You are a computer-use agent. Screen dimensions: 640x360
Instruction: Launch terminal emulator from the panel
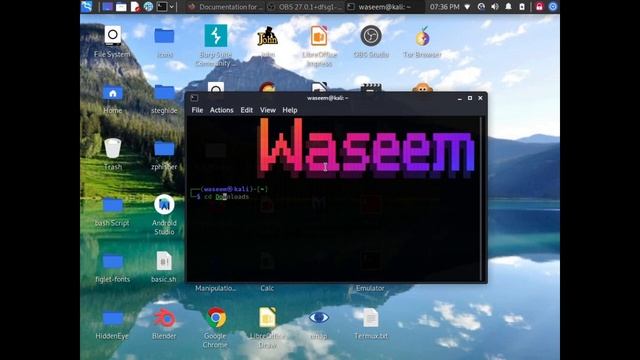point(162,7)
